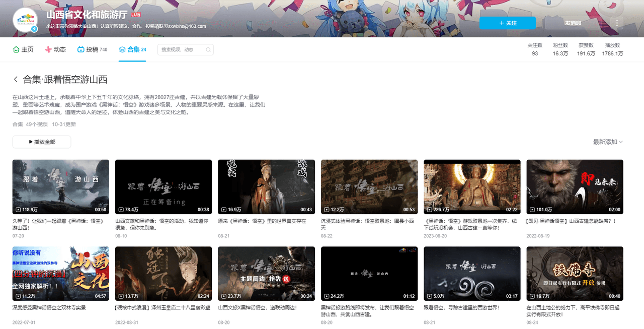Expand the 最新添加 sort dropdown

tap(608, 142)
